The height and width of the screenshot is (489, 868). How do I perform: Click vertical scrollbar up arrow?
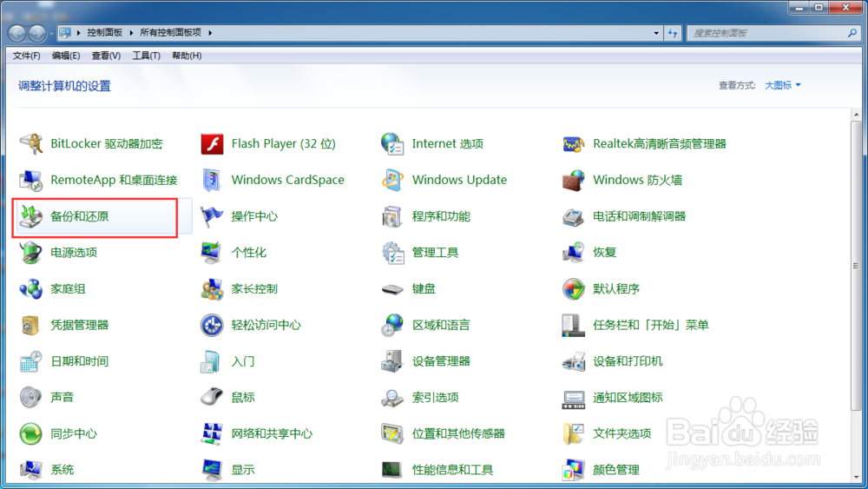pyautogui.click(x=857, y=115)
